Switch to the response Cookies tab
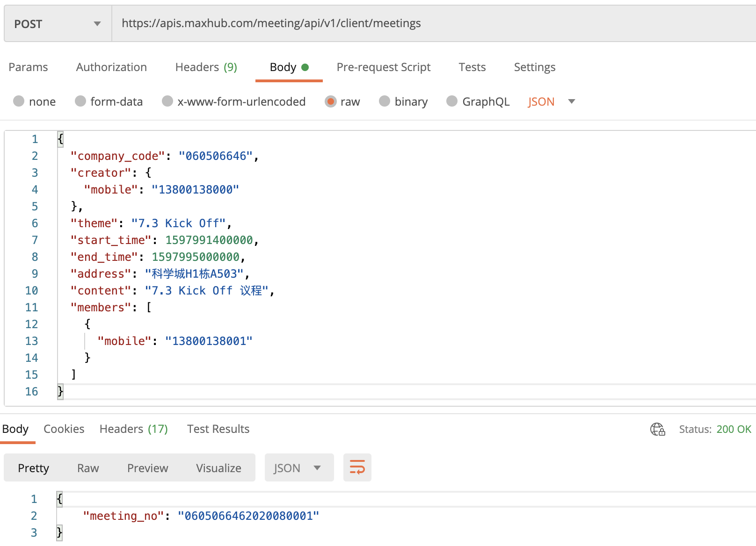This screenshot has height=546, width=756. pyautogui.click(x=64, y=429)
